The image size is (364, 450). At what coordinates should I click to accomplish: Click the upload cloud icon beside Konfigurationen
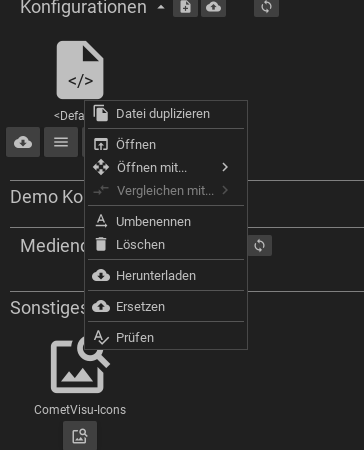[x=213, y=7]
